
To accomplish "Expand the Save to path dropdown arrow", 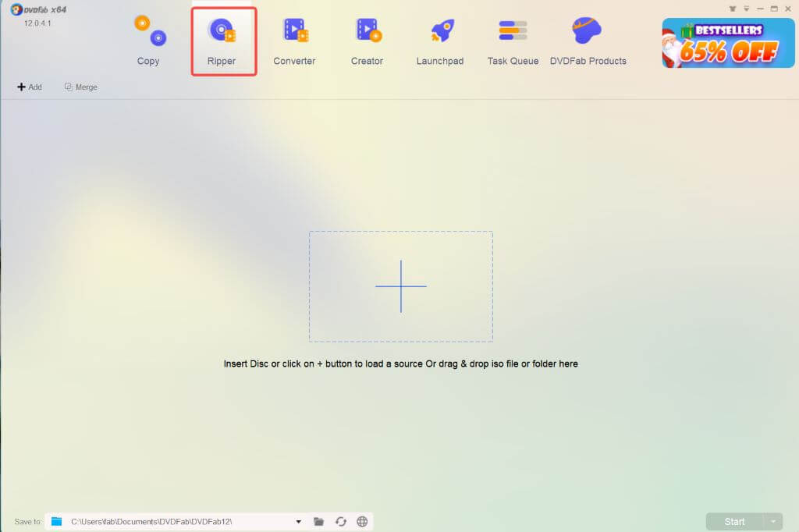I will click(x=299, y=522).
